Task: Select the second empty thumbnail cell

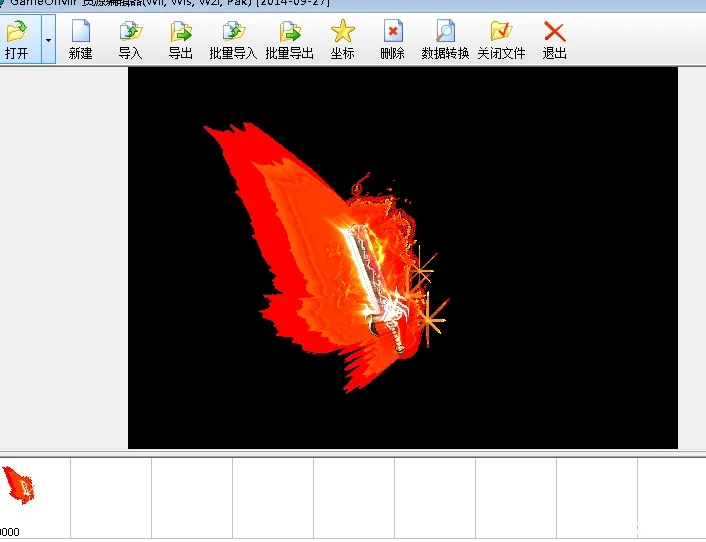Action: pos(192,498)
